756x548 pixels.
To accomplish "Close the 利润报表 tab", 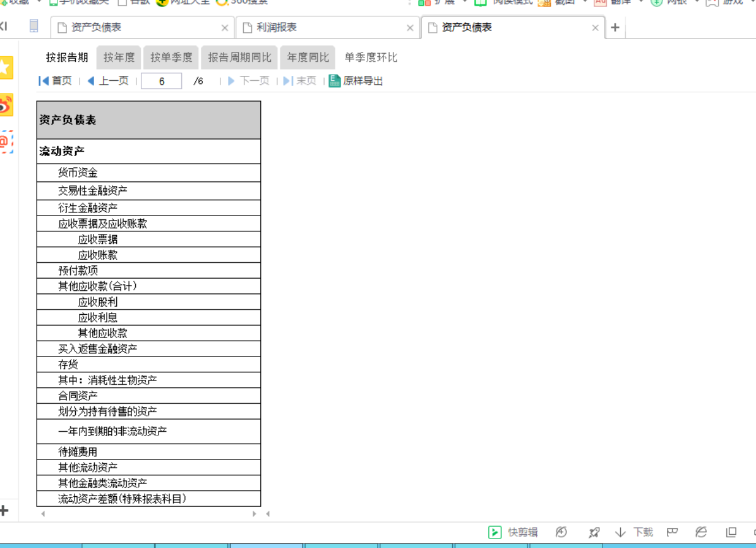I will (x=410, y=28).
